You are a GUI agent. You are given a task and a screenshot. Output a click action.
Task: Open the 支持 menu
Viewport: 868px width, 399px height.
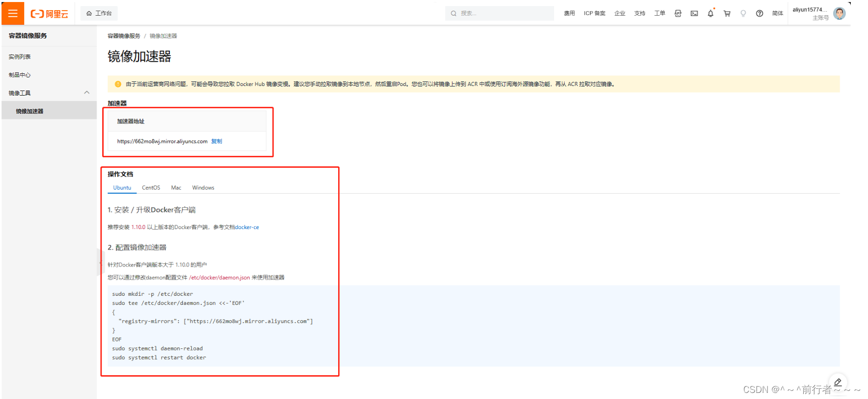coord(639,13)
